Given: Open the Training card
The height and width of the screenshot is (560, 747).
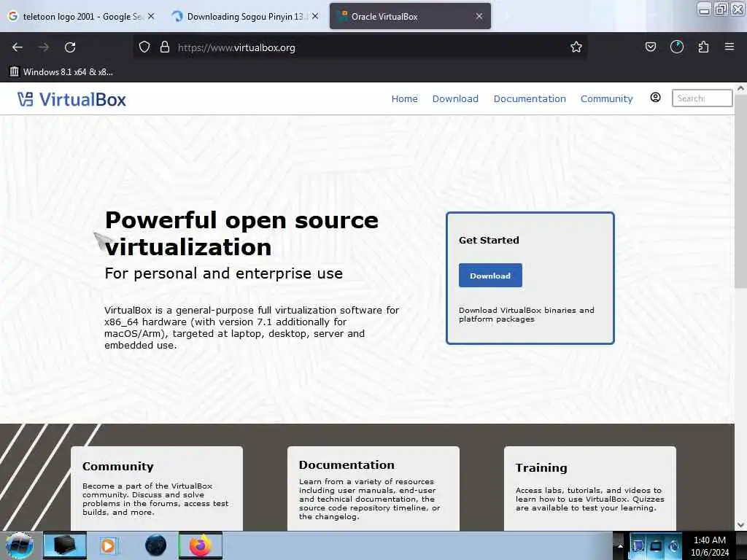Looking at the screenshot, I should coord(589,488).
